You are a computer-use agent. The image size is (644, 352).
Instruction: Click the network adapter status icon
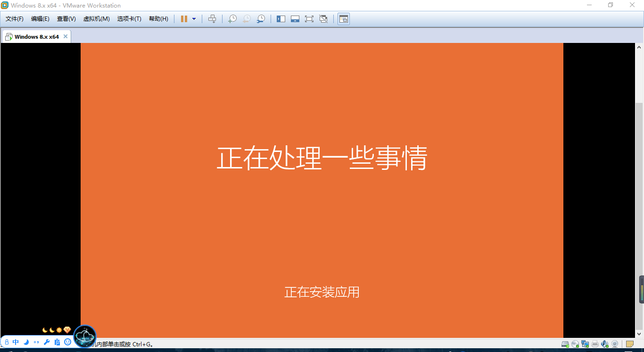[x=585, y=344]
